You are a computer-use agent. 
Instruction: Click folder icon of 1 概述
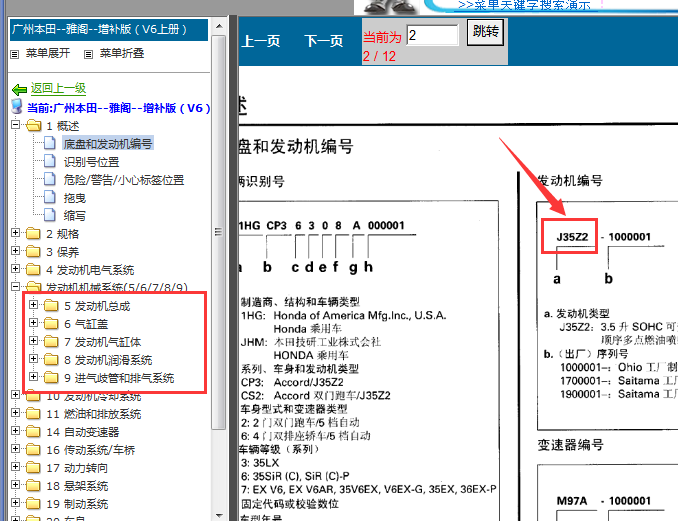tap(33, 126)
